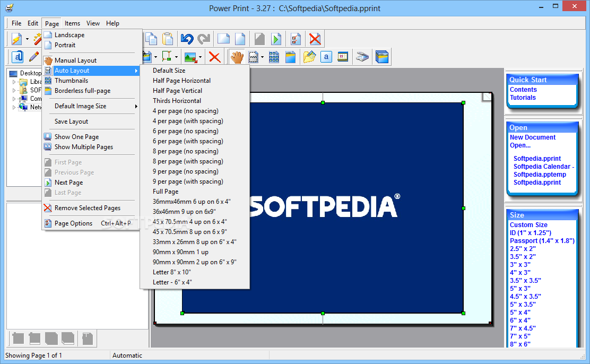Image resolution: width=590 pixels, height=364 pixels.
Task: Click the Open... link
Action: click(x=520, y=145)
